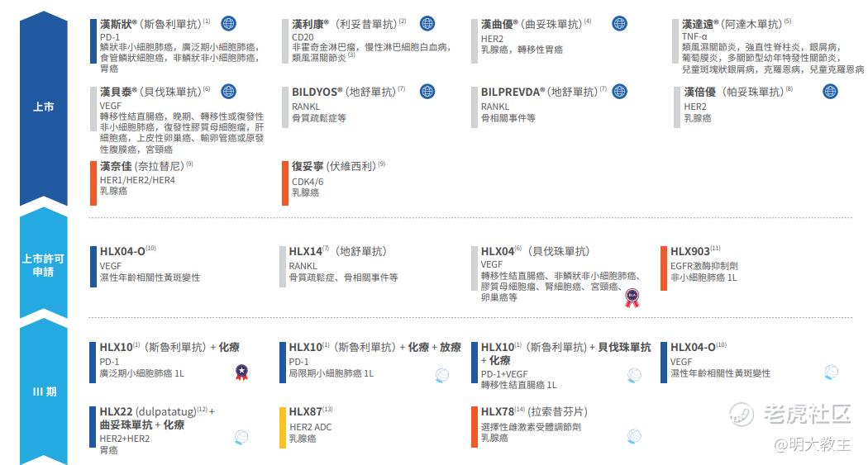Click the globe icon beside 漢斯狀

[229, 23]
